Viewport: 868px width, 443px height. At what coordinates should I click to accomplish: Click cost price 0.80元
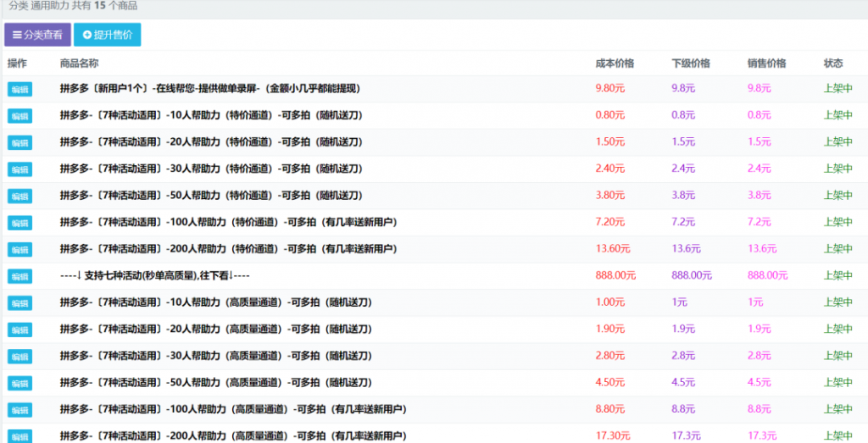point(610,115)
